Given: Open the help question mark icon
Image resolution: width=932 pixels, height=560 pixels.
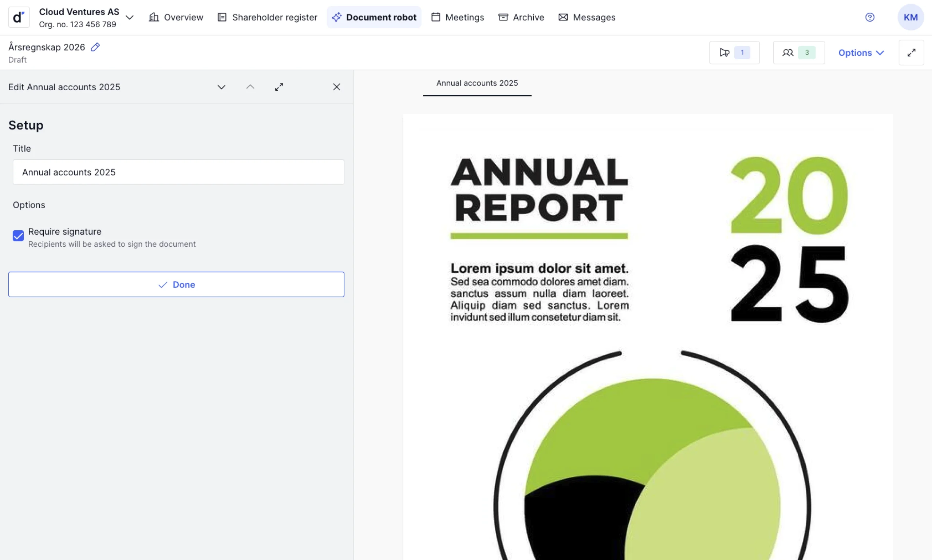Looking at the screenshot, I should (x=869, y=17).
